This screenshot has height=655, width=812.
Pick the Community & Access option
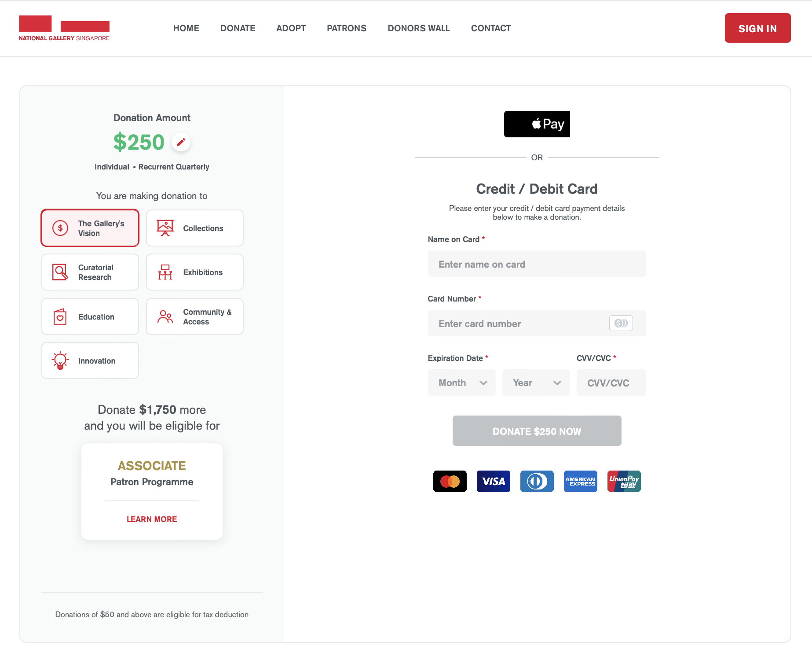tap(195, 316)
